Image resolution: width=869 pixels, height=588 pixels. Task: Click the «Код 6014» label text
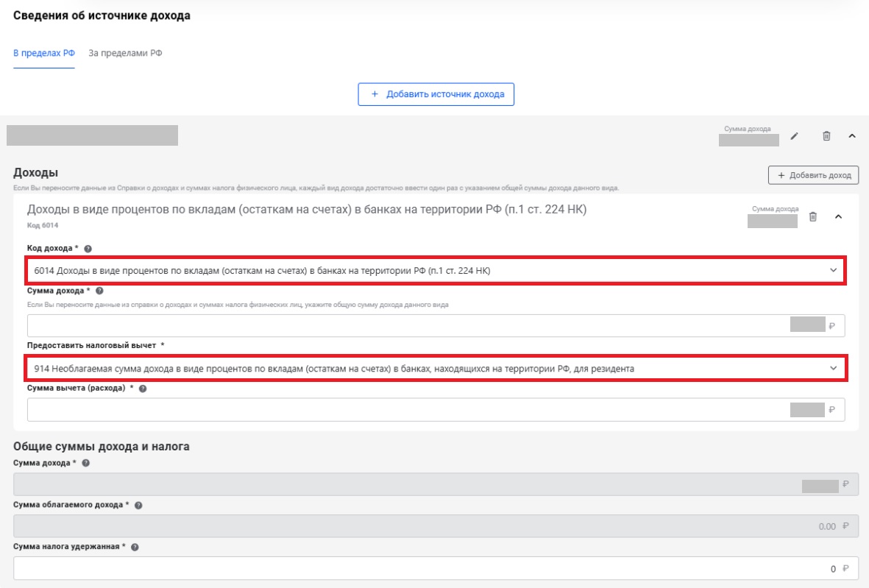[43, 225]
